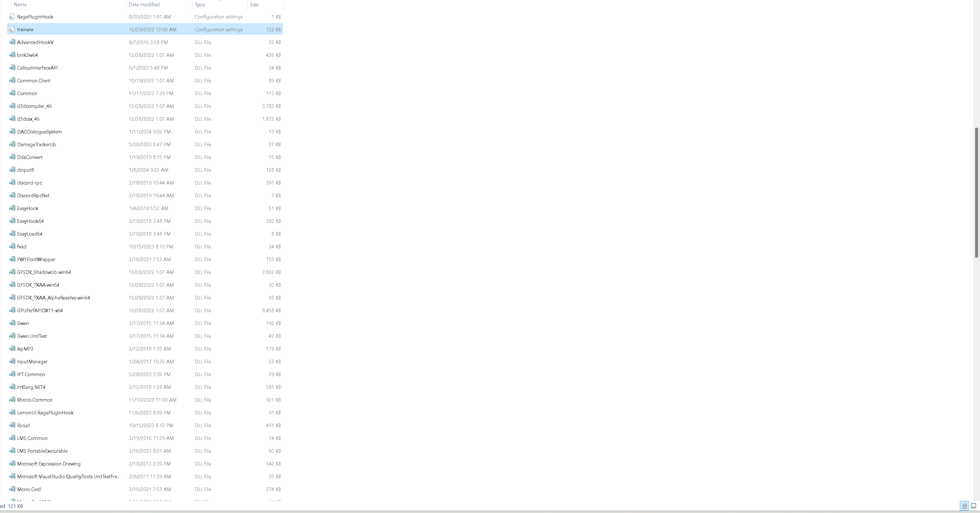Click the dinput8 DLL file icon
Viewport: 980px width, 513px height.
12,170
